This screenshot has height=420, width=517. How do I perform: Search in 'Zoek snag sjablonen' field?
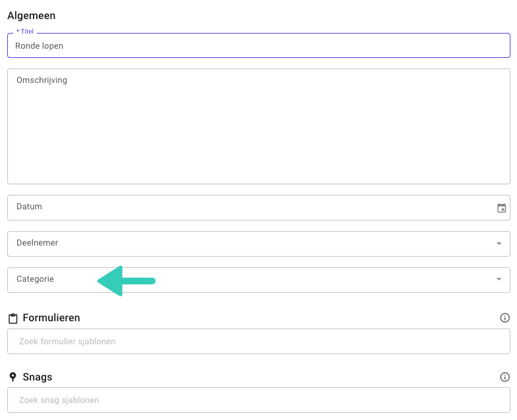(258, 400)
